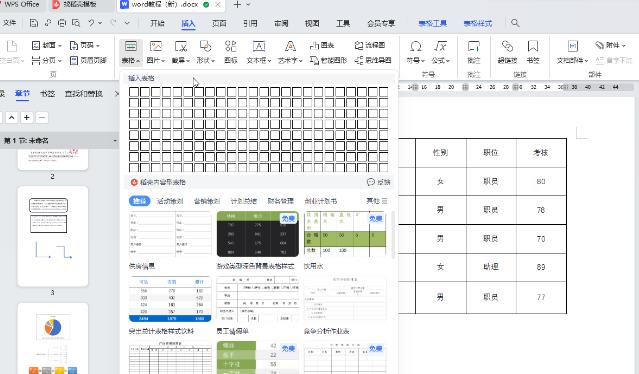The height and width of the screenshot is (374, 639).
Task: Insert a 书签 bookmark
Action: [x=533, y=52]
